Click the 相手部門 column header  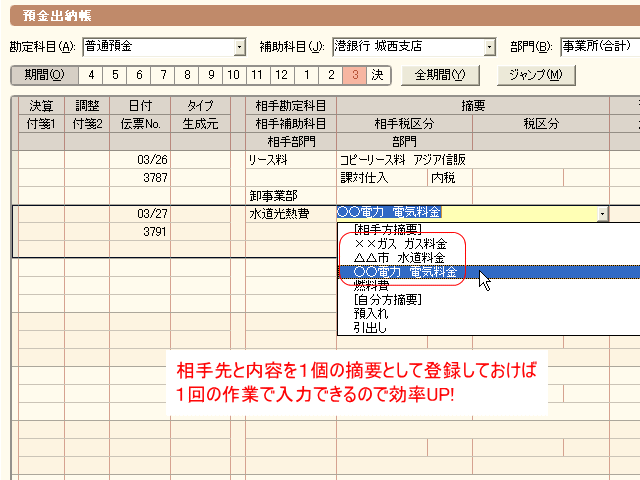pos(291,142)
